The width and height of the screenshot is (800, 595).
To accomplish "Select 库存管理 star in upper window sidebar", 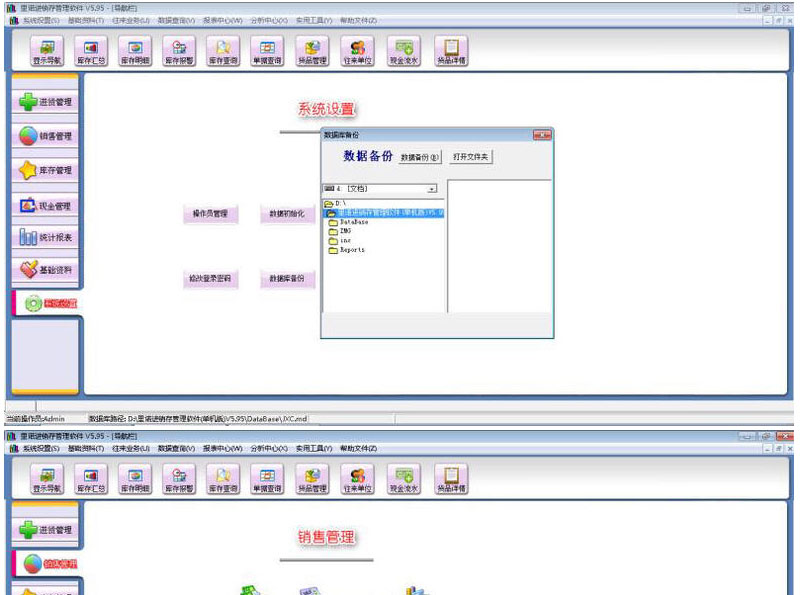I will click(45, 170).
